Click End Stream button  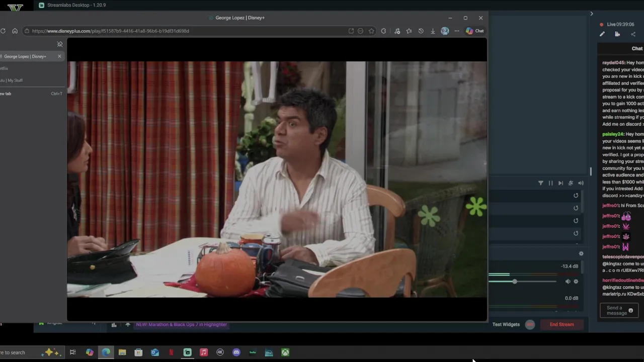[561, 325]
